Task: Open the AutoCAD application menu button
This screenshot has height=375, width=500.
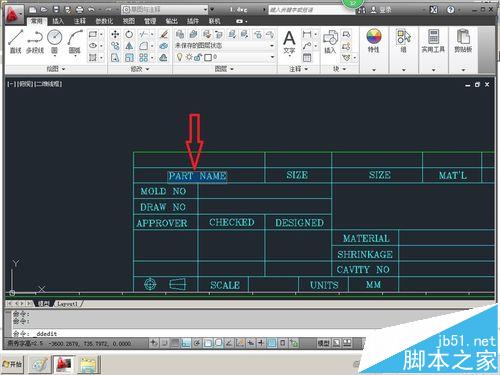Action: (x=13, y=14)
